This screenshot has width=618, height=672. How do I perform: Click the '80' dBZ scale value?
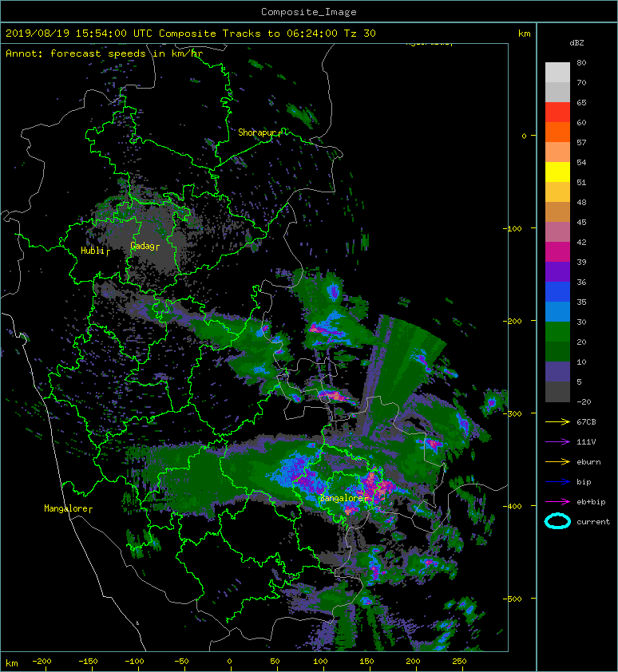point(581,62)
